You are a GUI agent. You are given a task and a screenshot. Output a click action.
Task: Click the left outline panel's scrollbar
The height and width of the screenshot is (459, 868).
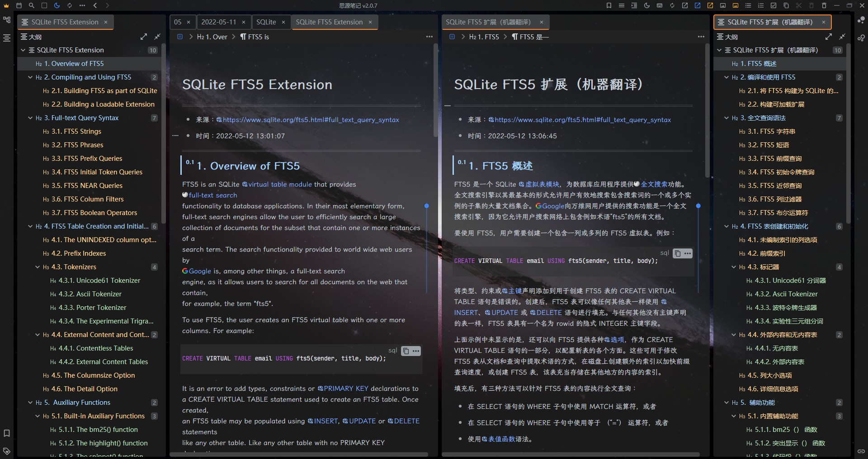164,133
